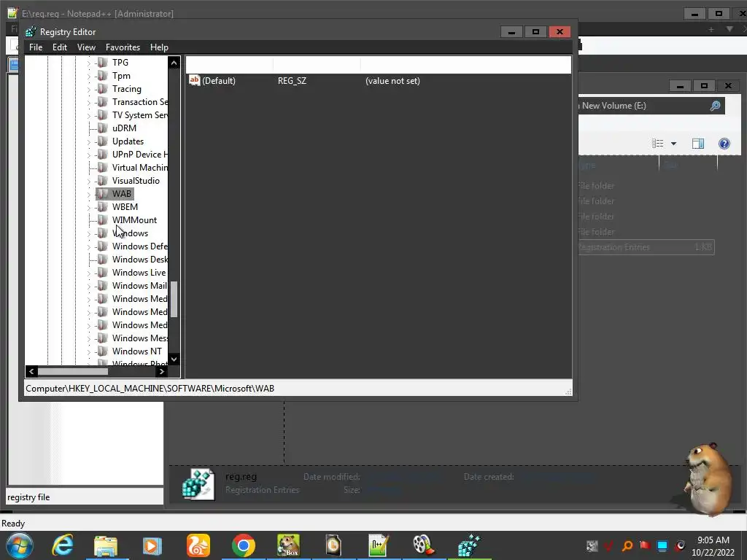Select the TPG registry key

point(120,63)
